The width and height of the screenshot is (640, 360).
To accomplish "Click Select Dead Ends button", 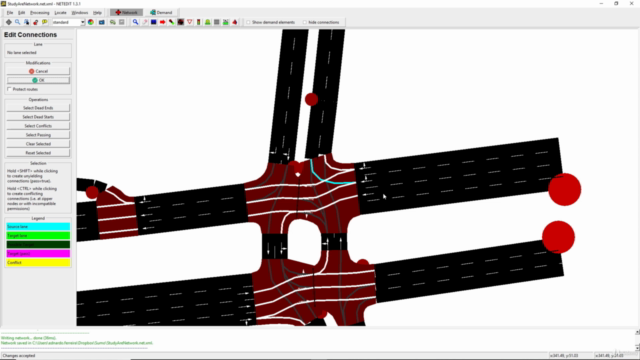I will pyautogui.click(x=38, y=108).
